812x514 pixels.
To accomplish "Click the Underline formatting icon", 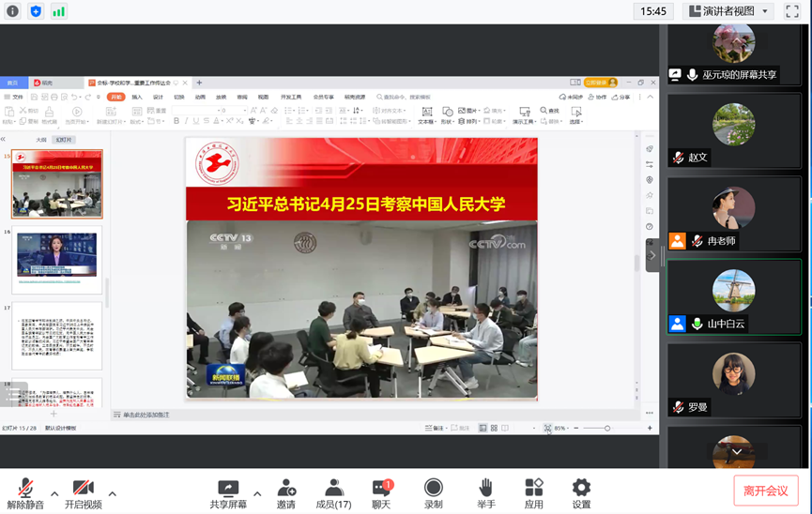I will click(x=196, y=121).
